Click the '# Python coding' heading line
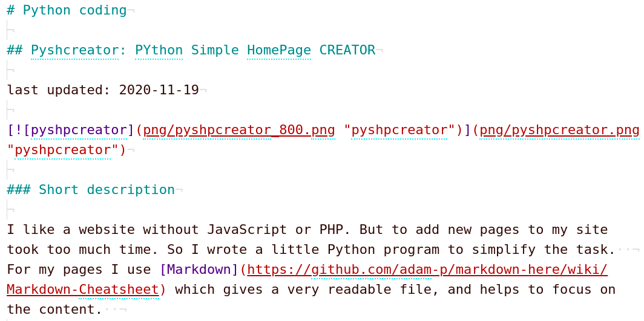This screenshot has height=321, width=644. point(67,10)
